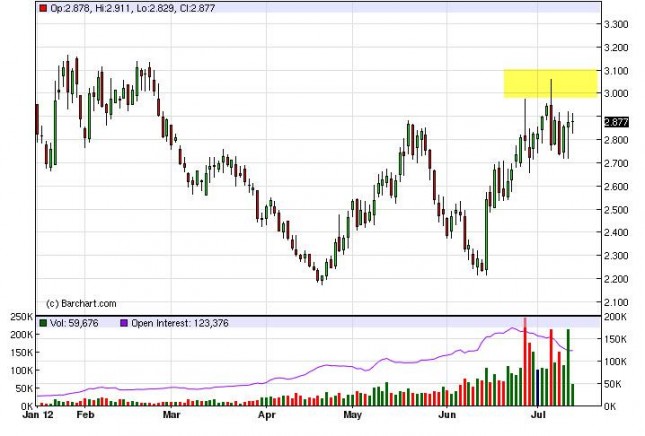Click the red OHLC legend square
This screenshot has width=645, height=436.
[43, 8]
